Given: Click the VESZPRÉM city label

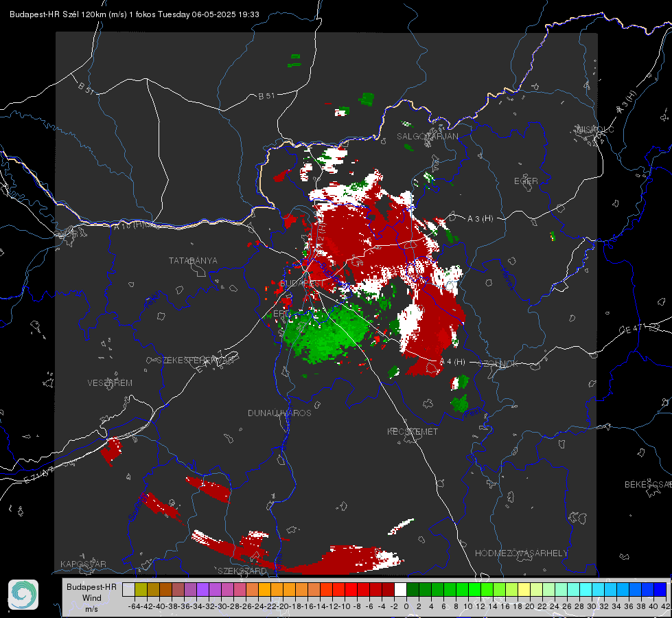Looking at the screenshot, I should tap(110, 383).
